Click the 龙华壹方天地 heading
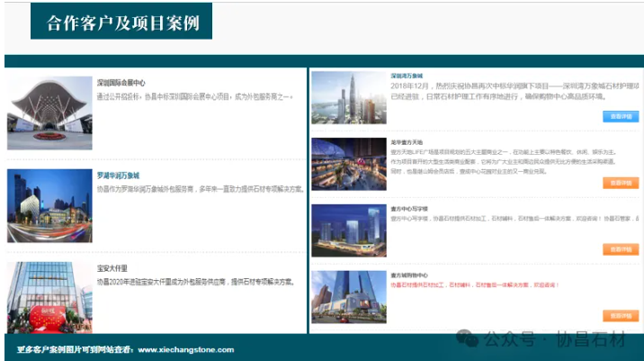 407,142
